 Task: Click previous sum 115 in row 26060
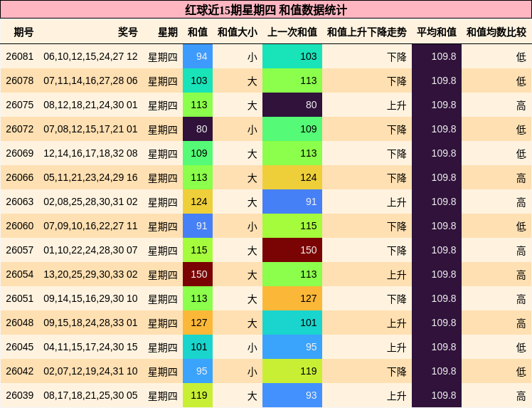tap(292, 226)
